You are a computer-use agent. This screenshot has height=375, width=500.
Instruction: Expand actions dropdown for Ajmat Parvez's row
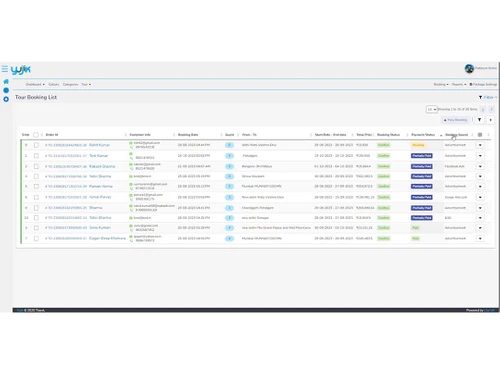pyautogui.click(x=480, y=197)
